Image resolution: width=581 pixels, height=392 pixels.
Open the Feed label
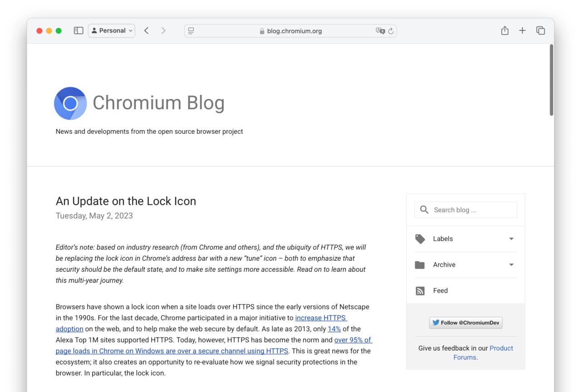(440, 290)
